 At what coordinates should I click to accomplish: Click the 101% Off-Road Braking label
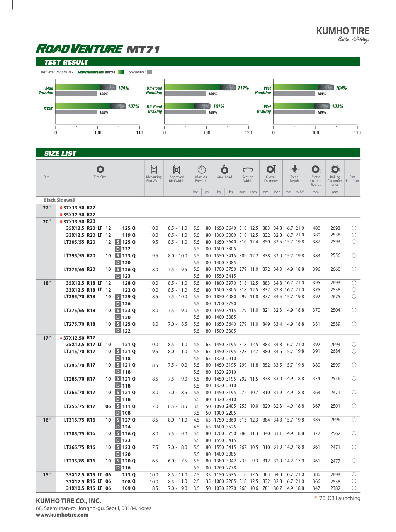[219, 107]
